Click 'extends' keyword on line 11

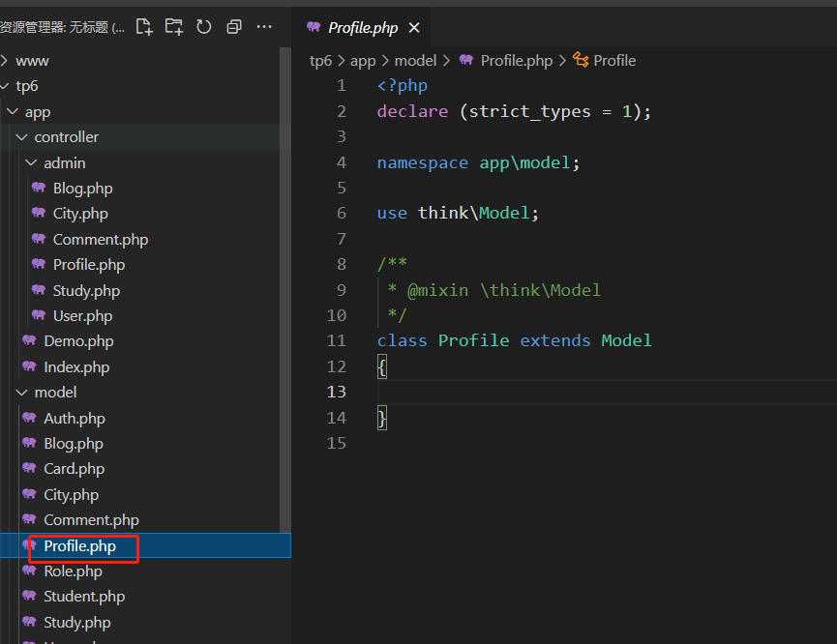tap(555, 341)
